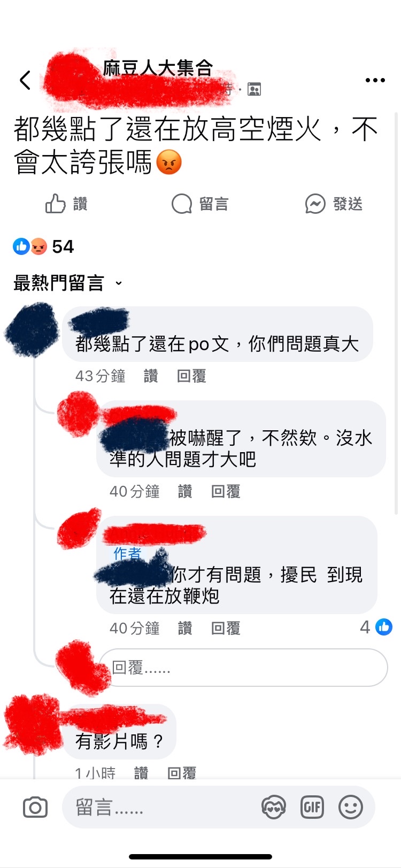View the 54 reactions list
Screen dimensions: 401x868
[x=43, y=246]
